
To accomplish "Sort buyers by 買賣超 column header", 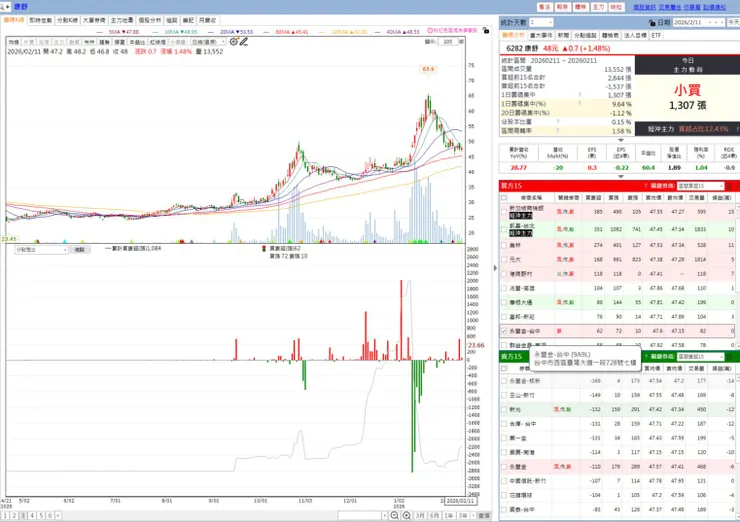I will click(593, 198).
